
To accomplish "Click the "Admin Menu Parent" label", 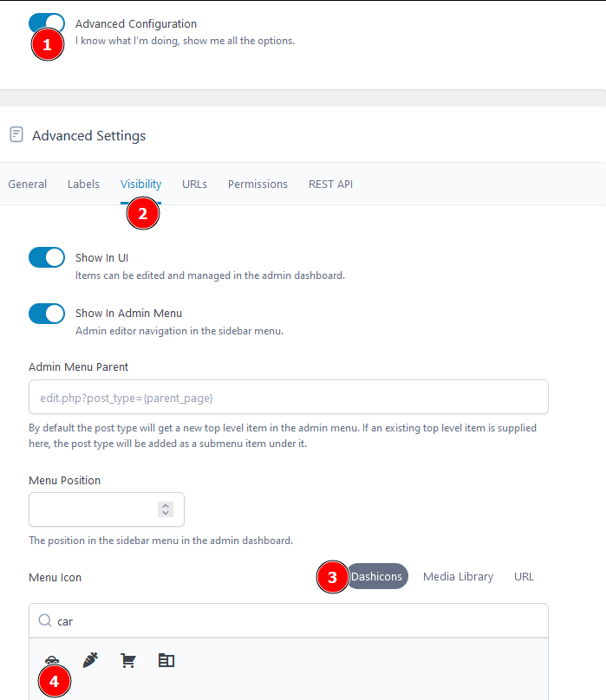I will (78, 366).
